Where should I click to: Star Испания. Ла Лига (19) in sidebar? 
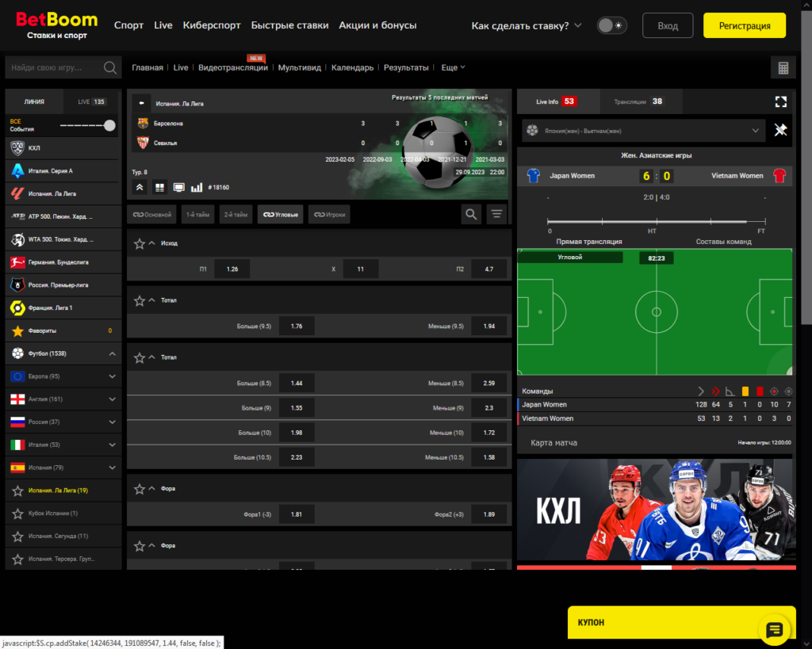[x=17, y=491]
